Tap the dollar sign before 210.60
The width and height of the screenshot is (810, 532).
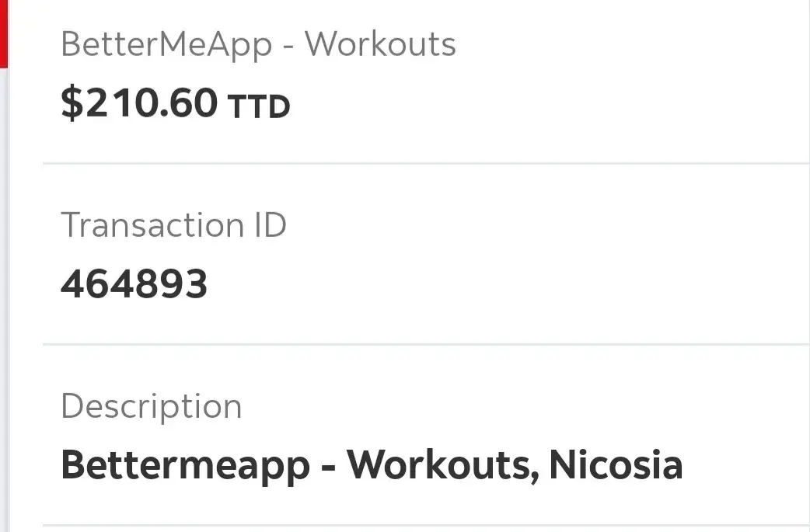tap(72, 103)
